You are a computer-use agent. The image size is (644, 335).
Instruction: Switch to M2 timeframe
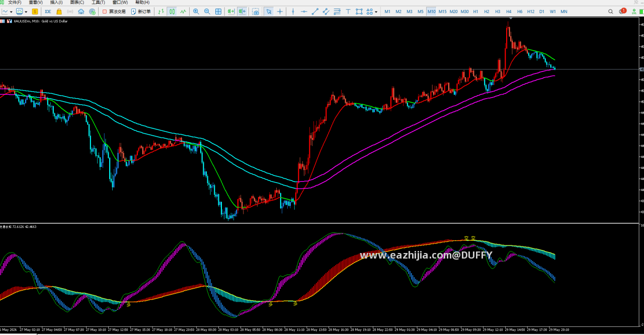pyautogui.click(x=398, y=12)
